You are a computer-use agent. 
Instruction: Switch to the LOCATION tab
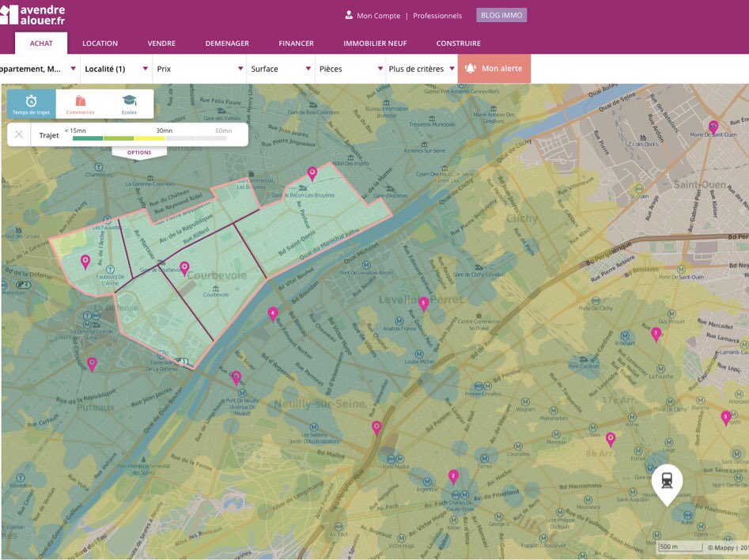pyautogui.click(x=100, y=43)
